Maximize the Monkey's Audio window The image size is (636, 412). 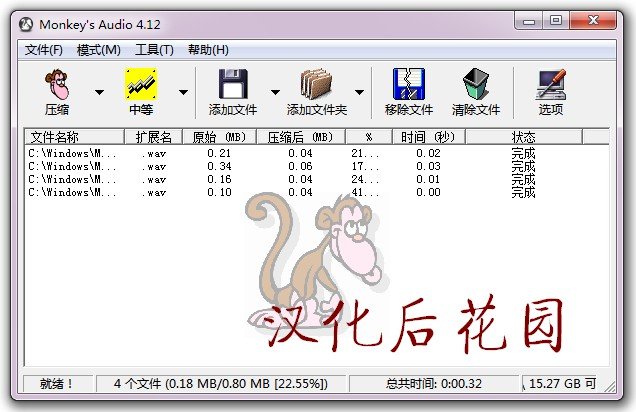point(556,21)
